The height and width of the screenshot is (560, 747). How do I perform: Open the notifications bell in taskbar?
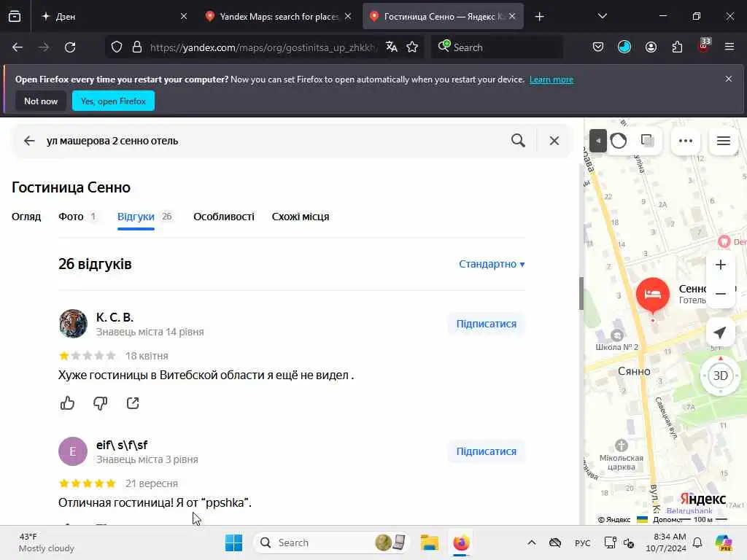[697, 542]
